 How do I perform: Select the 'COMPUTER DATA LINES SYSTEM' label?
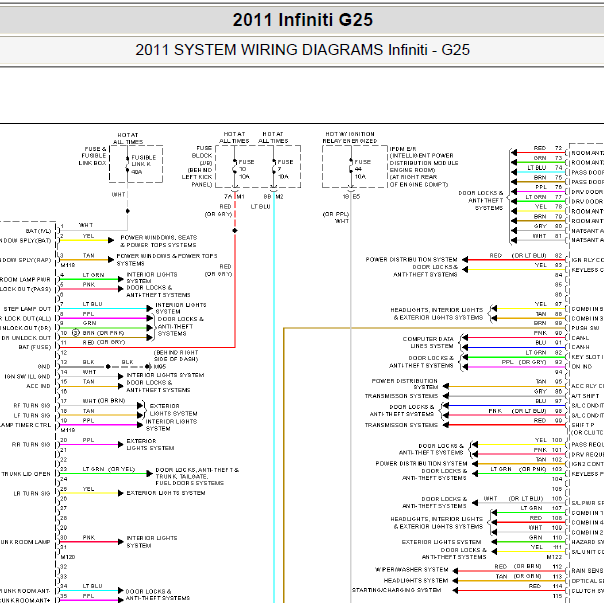(428, 343)
